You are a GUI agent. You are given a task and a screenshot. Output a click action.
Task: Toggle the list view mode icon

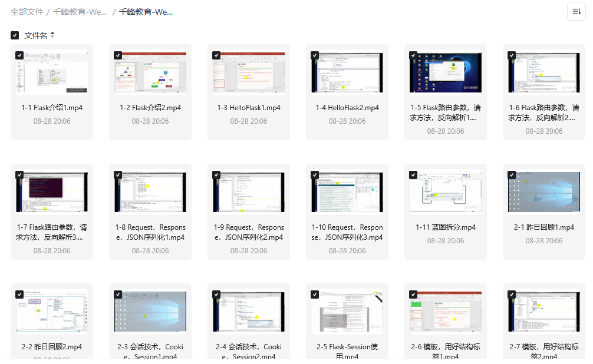[x=576, y=11]
